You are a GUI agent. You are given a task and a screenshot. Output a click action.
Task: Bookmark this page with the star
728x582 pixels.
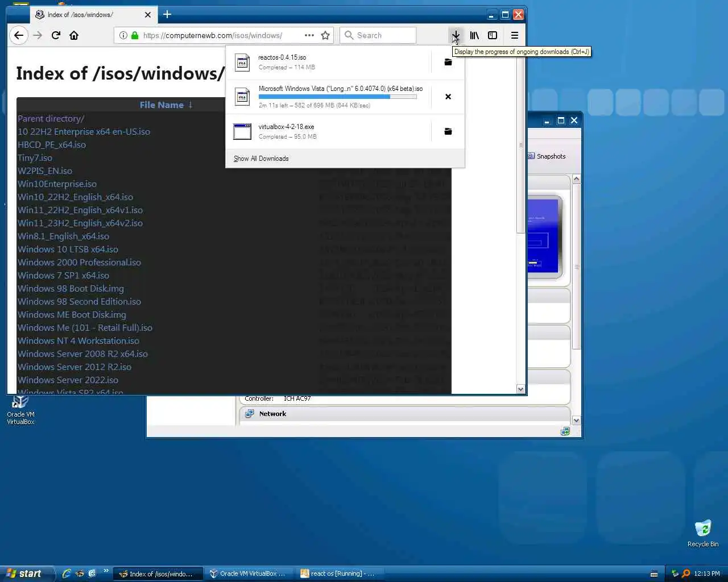325,35
